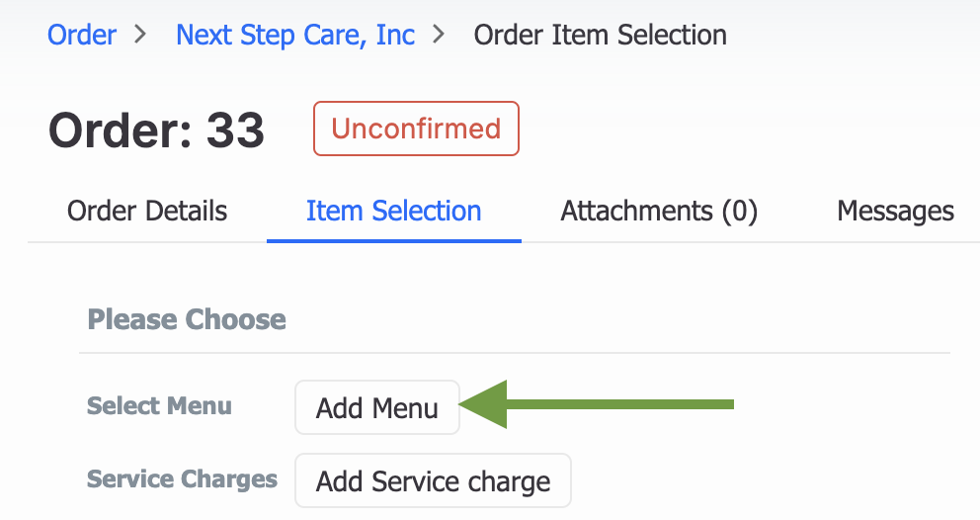
Task: Click the Order: 33 heading
Action: (156, 130)
